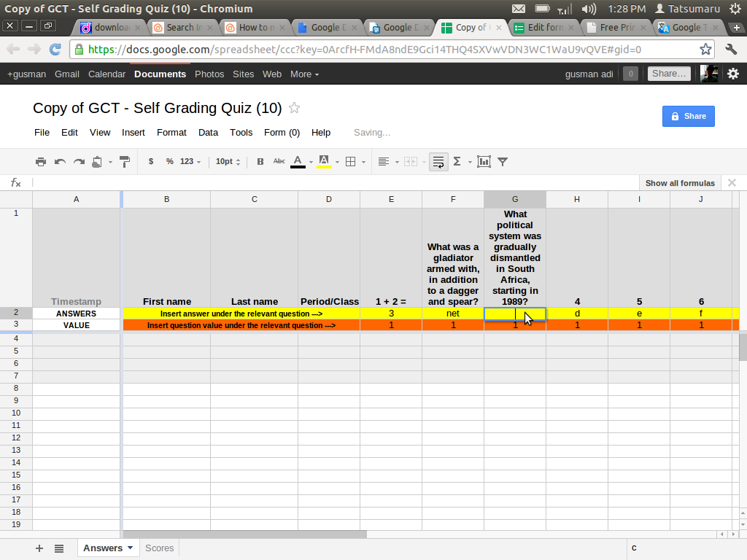Switch to the Scores sheet tab
Screen dimensions: 747x560
coord(159,548)
